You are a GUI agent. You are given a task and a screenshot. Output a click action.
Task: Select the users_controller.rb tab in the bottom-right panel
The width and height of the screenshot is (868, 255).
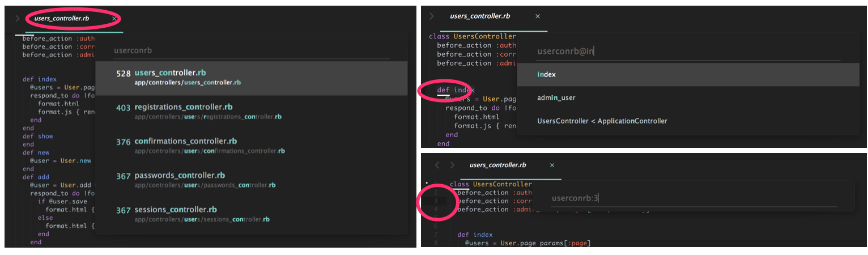pos(497,165)
